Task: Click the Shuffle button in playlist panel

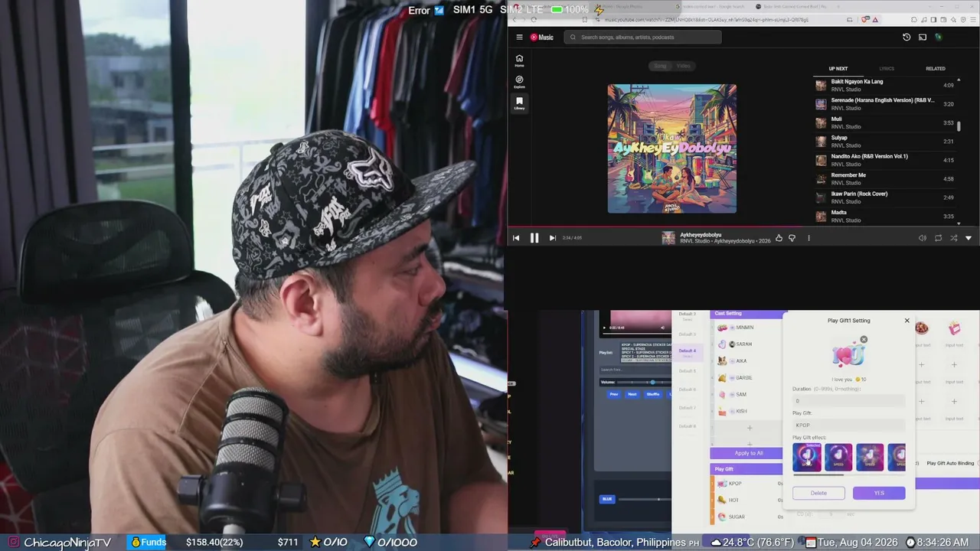Action: point(653,394)
